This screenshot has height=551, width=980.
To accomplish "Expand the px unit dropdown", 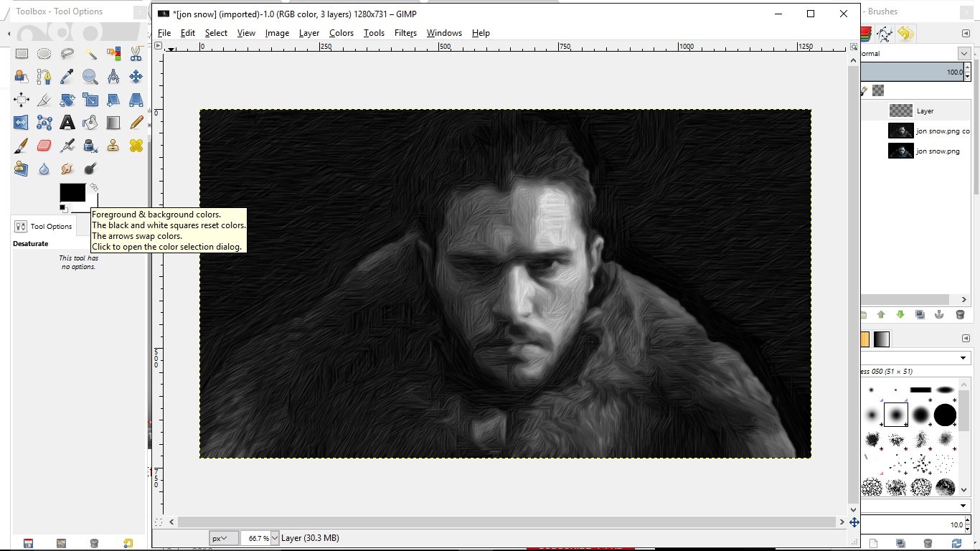I will tap(224, 538).
